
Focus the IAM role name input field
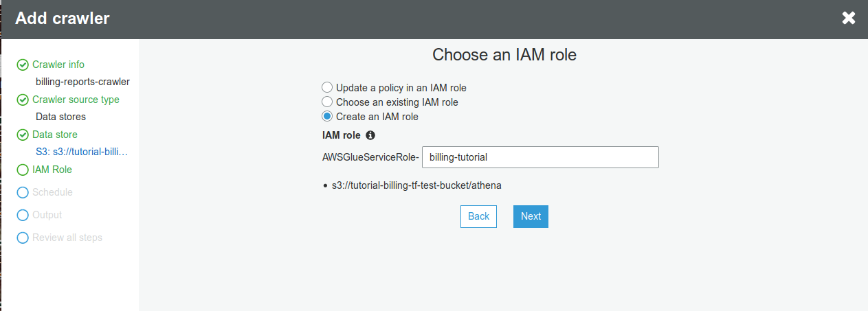pyautogui.click(x=540, y=157)
